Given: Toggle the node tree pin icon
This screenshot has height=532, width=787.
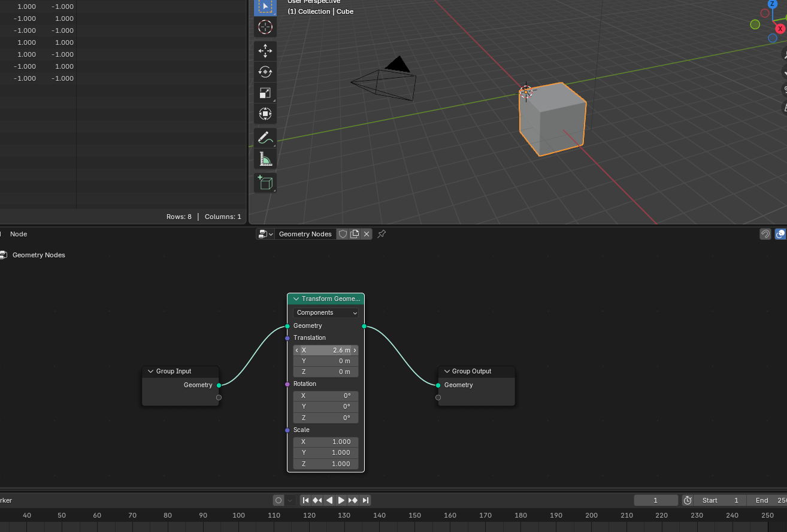Looking at the screenshot, I should tap(382, 234).
